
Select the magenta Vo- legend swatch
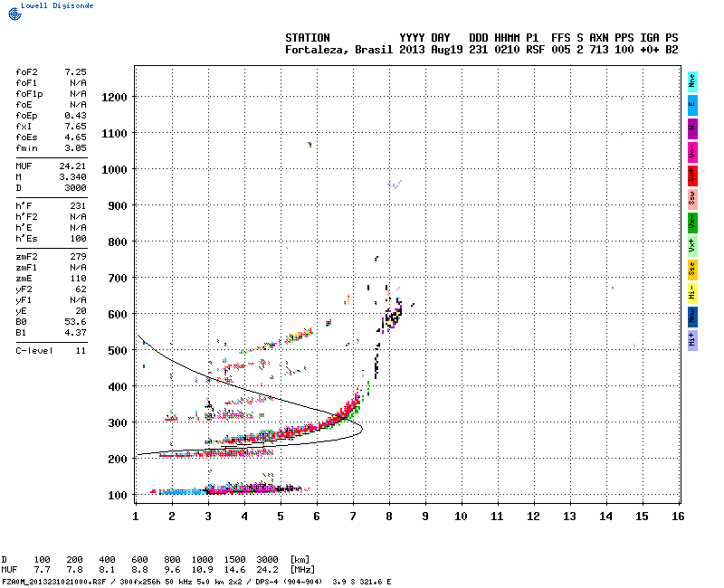click(x=692, y=152)
